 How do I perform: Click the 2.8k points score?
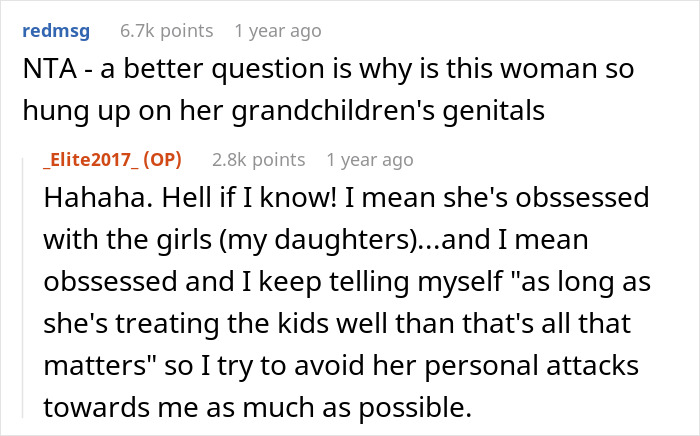(x=259, y=159)
